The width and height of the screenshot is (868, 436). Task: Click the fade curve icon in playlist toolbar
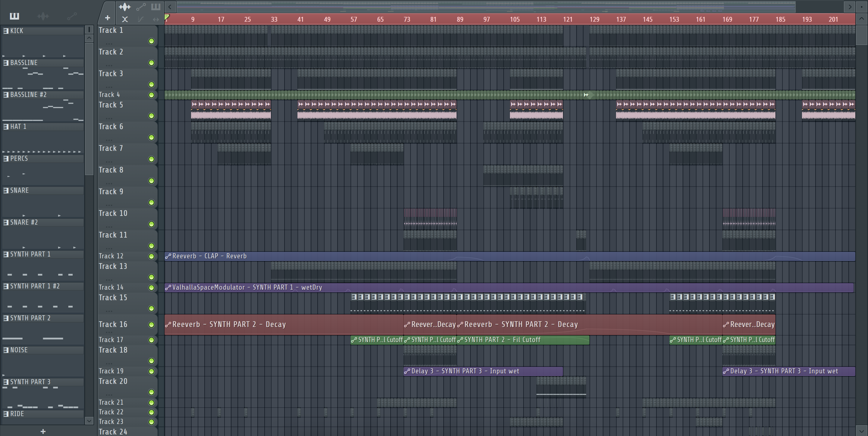tap(141, 19)
